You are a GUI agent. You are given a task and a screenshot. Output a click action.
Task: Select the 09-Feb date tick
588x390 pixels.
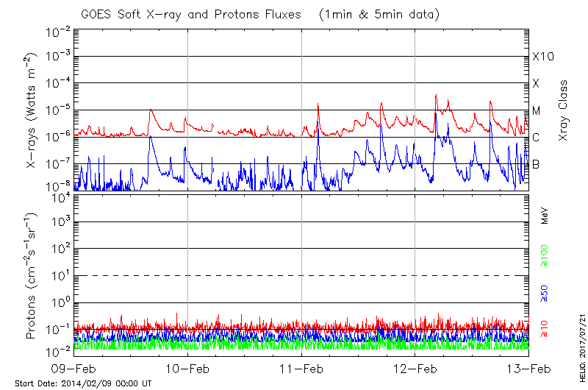[73, 368]
